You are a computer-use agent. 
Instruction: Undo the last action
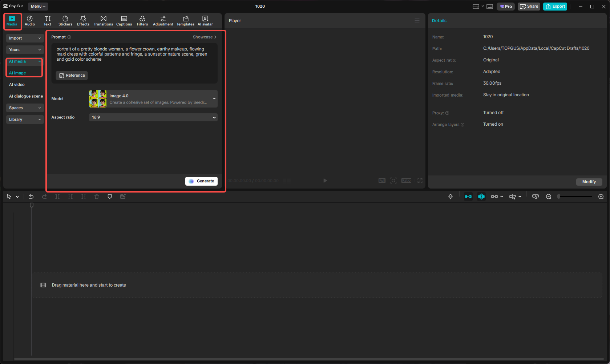pos(31,197)
